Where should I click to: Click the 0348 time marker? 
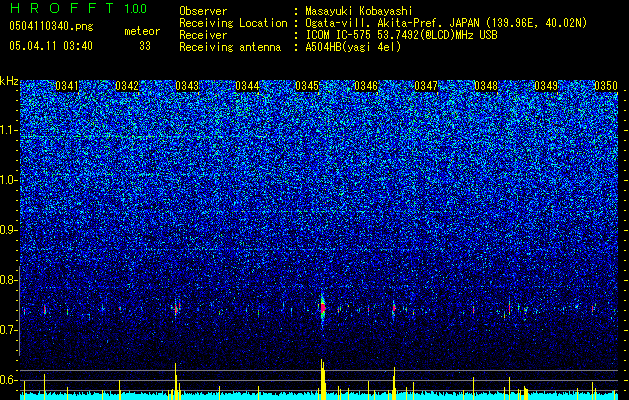point(486,86)
